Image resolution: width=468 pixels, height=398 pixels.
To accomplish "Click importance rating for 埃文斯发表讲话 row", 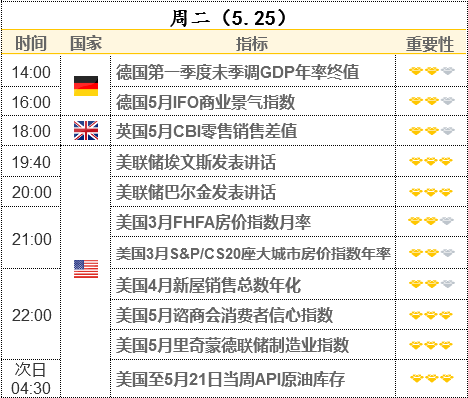I will (431, 162).
